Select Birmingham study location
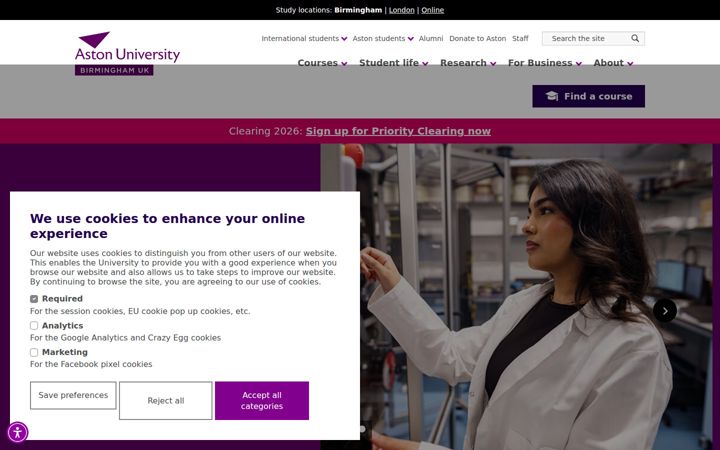This screenshot has width=720, height=450. click(358, 10)
